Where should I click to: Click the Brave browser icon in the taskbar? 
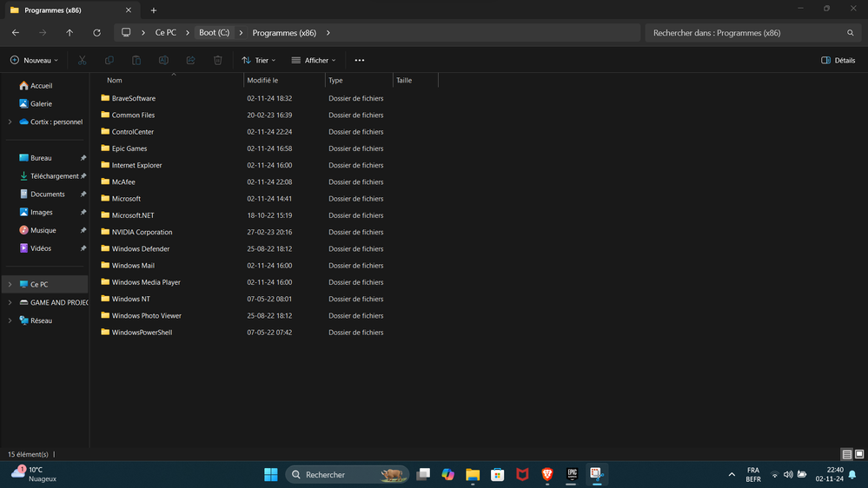click(x=547, y=474)
